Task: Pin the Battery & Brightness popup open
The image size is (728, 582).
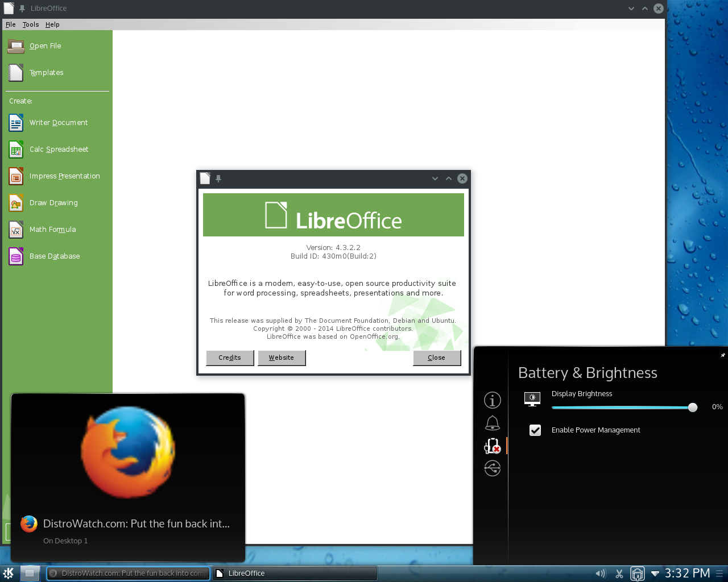Action: click(x=723, y=355)
